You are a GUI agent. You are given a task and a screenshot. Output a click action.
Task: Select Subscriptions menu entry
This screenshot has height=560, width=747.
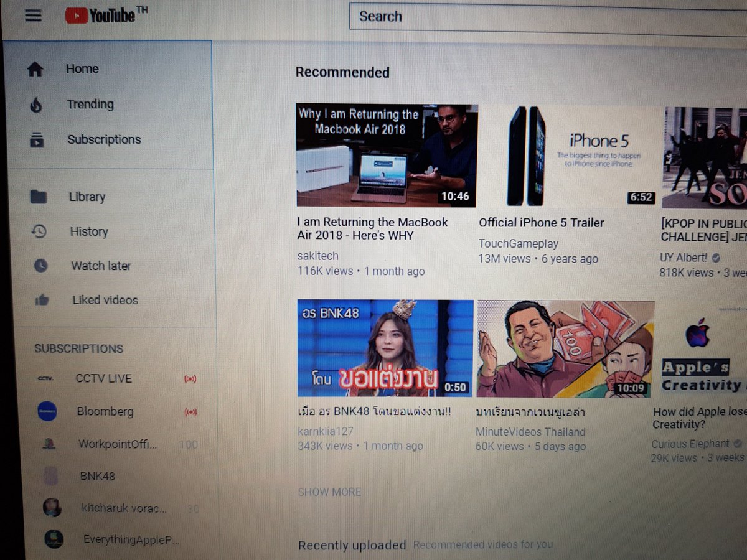104,139
